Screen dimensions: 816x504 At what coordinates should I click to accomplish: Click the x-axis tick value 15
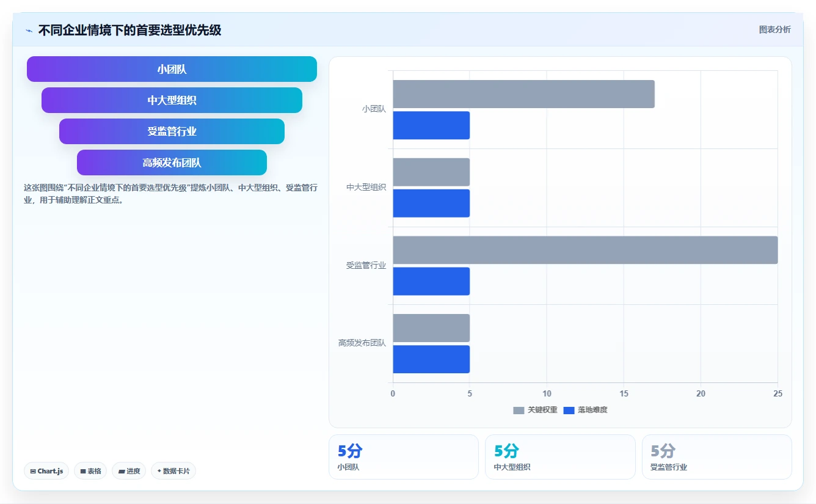(x=624, y=393)
